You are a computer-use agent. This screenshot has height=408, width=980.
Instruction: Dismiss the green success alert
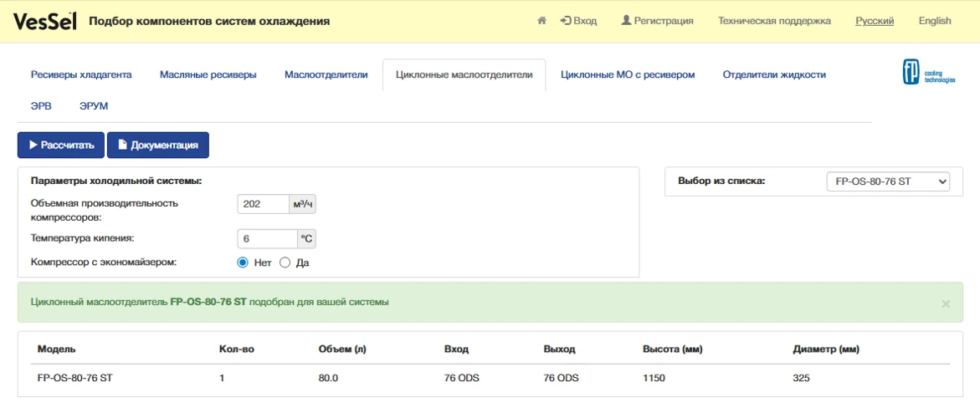tap(946, 303)
